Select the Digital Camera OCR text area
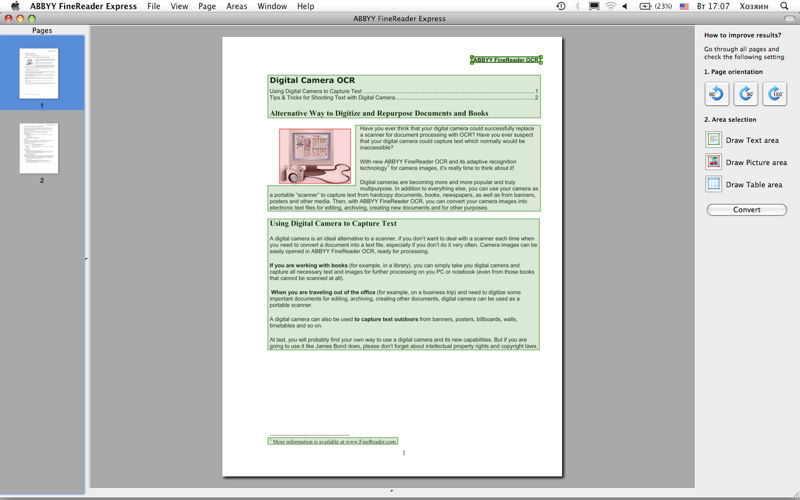Image resolution: width=800 pixels, height=500 pixels. click(x=404, y=96)
